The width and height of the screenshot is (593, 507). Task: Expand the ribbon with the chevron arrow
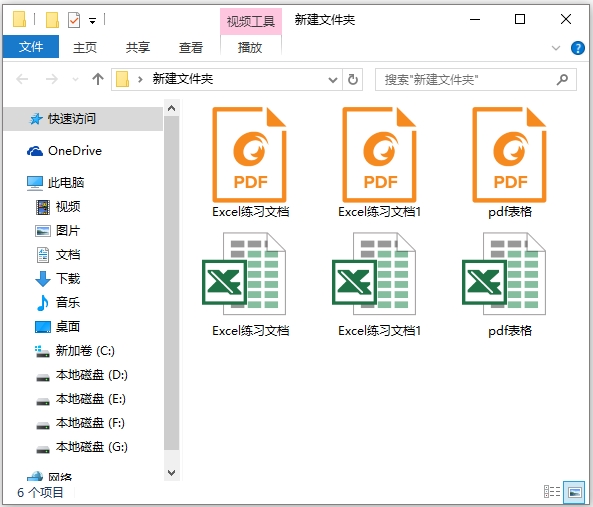point(556,48)
